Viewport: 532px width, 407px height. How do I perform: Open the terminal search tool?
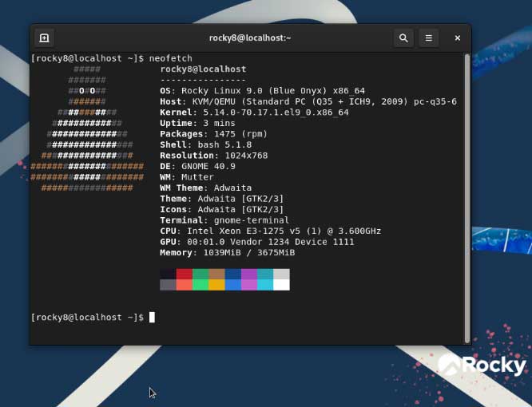click(403, 38)
